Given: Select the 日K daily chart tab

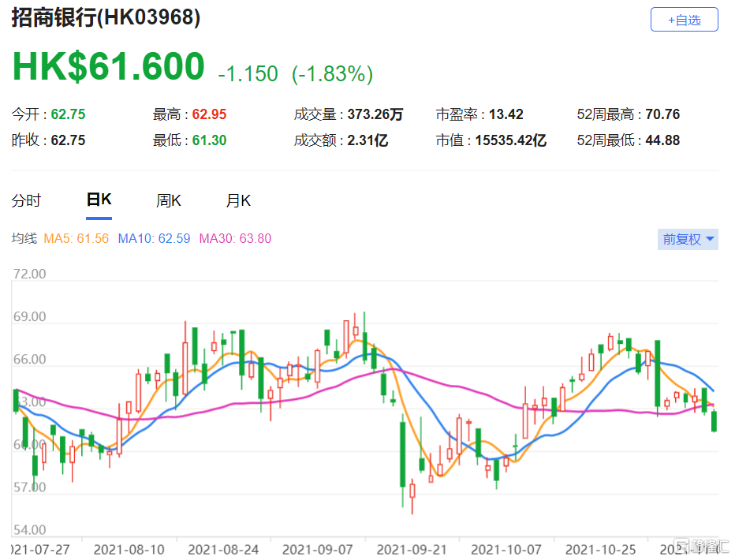Looking at the screenshot, I should point(99,200).
